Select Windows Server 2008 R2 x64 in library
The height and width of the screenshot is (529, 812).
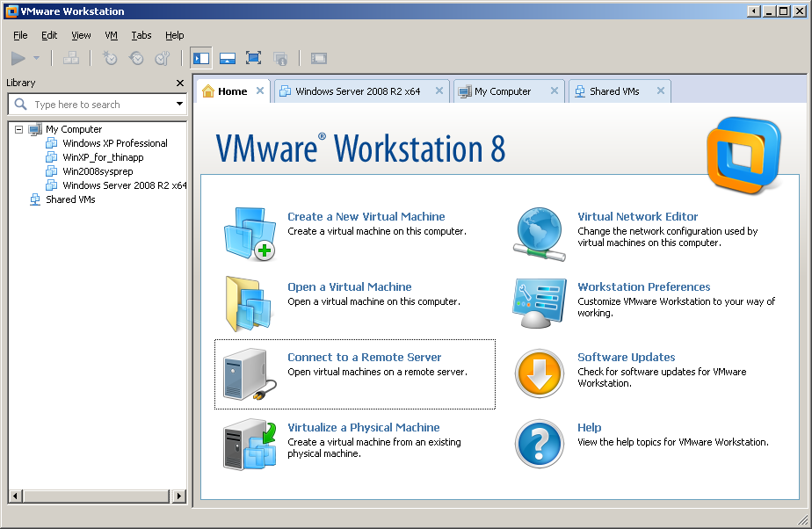click(x=124, y=185)
